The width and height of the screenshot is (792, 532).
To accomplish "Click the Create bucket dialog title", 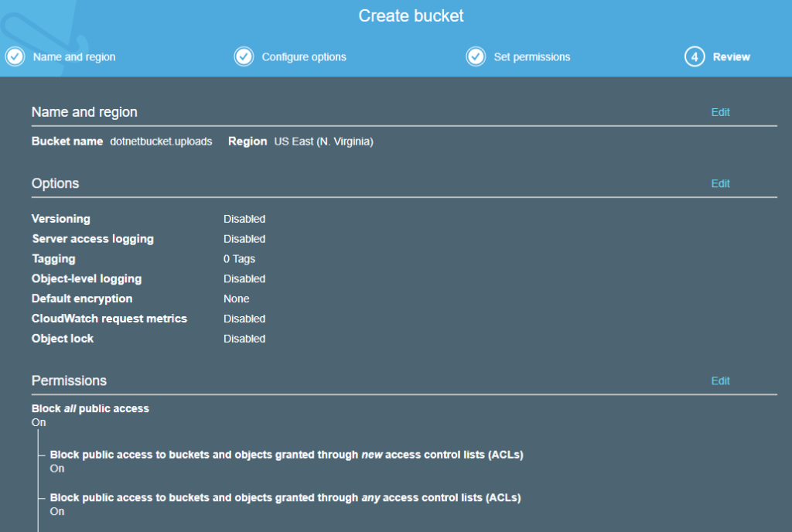I will pos(411,15).
